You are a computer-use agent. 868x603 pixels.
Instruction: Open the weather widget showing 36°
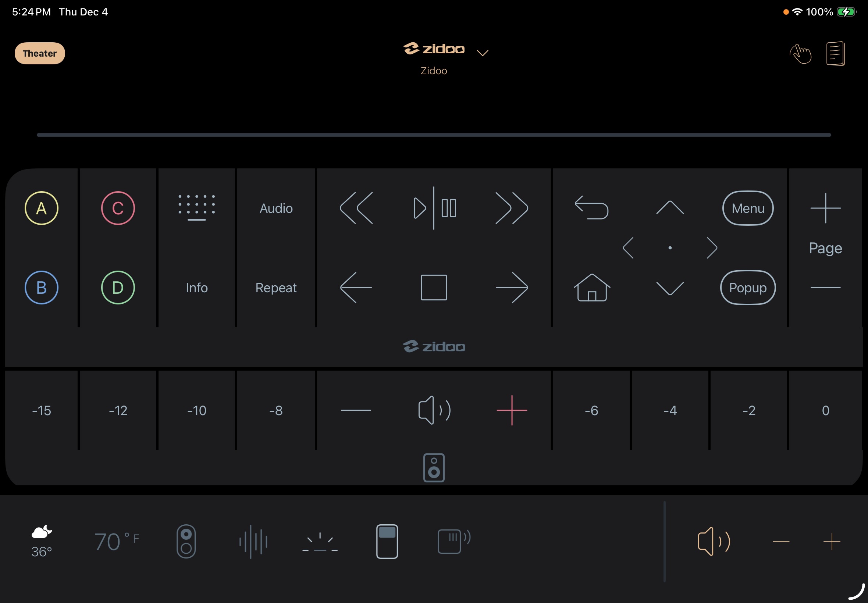click(42, 541)
